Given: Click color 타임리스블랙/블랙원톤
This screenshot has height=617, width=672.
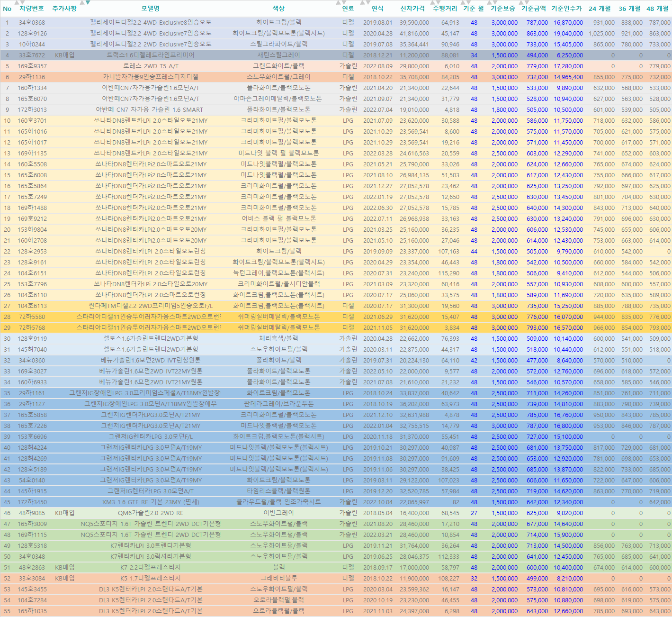Looking at the screenshot, I should pyautogui.click(x=278, y=491).
